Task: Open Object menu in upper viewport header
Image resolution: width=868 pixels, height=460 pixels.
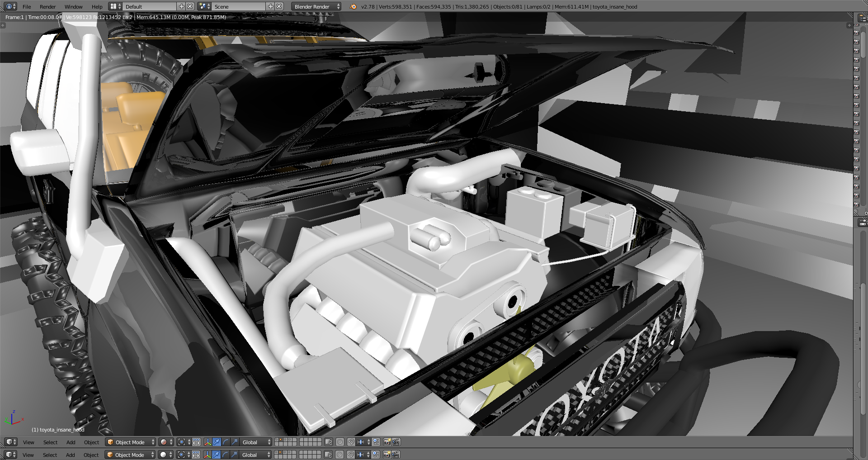Action: [x=91, y=442]
